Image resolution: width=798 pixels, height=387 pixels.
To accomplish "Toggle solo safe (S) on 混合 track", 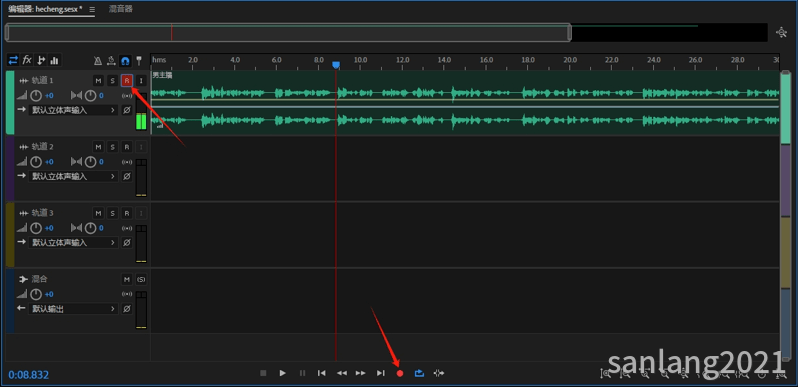I will [x=141, y=280].
